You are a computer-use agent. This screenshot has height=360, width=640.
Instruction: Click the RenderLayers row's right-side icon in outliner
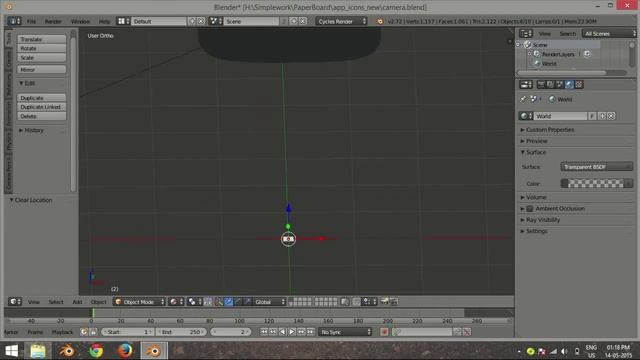[x=587, y=54]
